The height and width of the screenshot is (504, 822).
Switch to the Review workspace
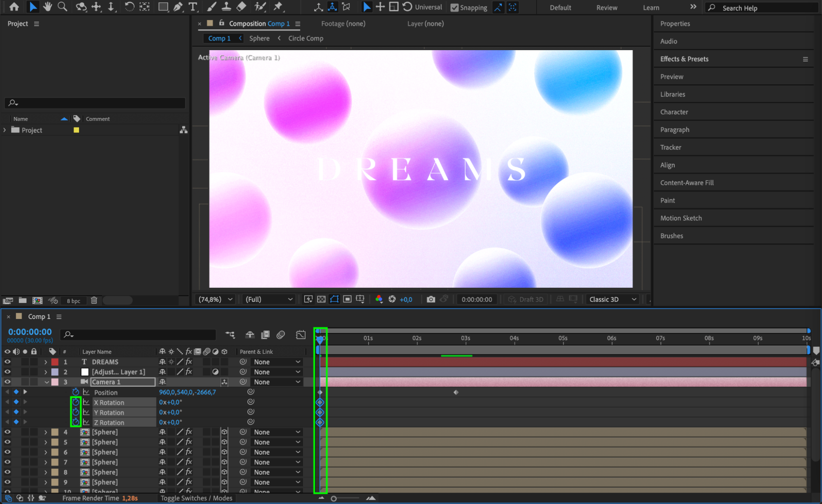(x=607, y=7)
